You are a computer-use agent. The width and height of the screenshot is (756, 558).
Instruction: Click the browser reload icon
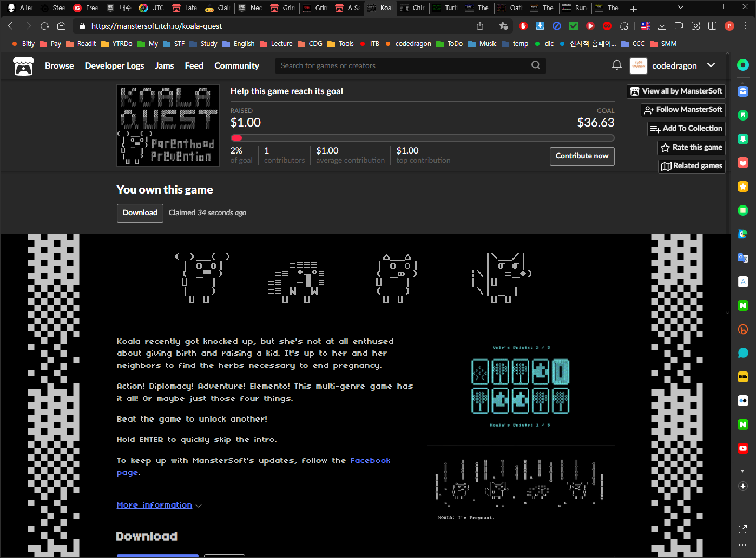tap(45, 26)
